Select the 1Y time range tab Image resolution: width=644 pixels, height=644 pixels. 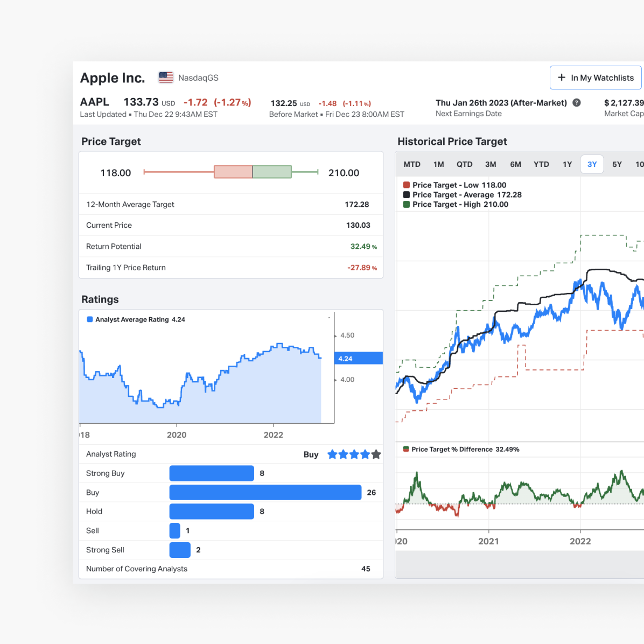[567, 164]
